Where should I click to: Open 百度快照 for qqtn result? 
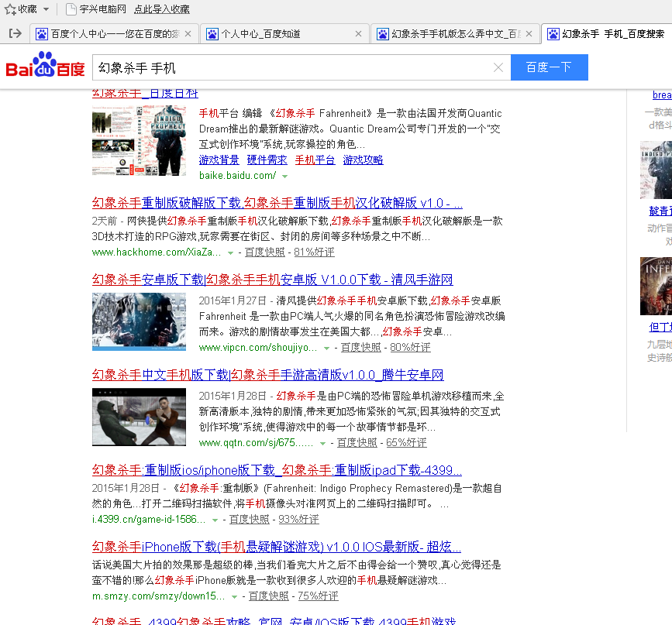tap(357, 442)
